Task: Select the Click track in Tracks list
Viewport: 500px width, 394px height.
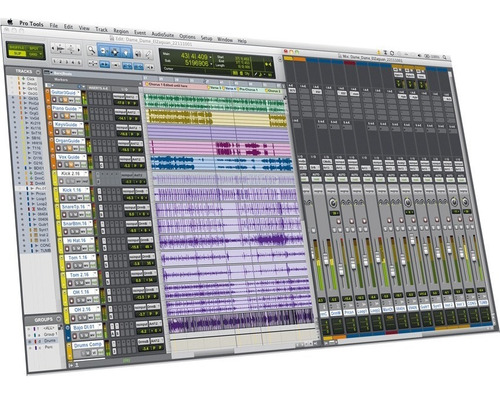Action: 31,79
